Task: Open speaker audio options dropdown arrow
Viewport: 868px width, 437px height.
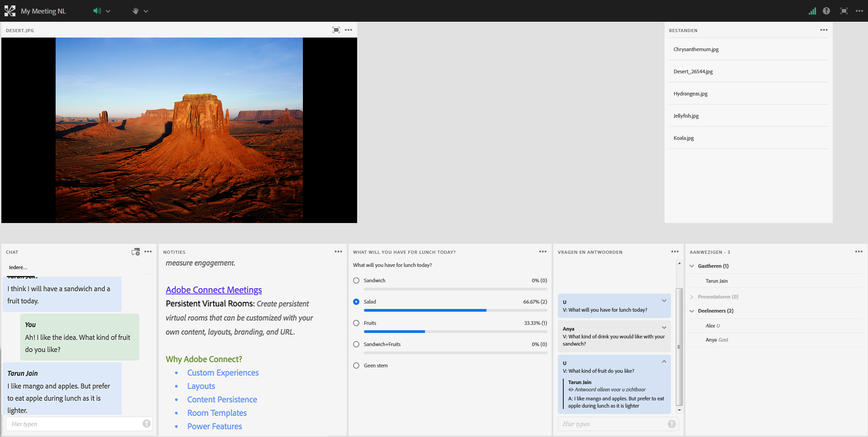Action: point(108,11)
